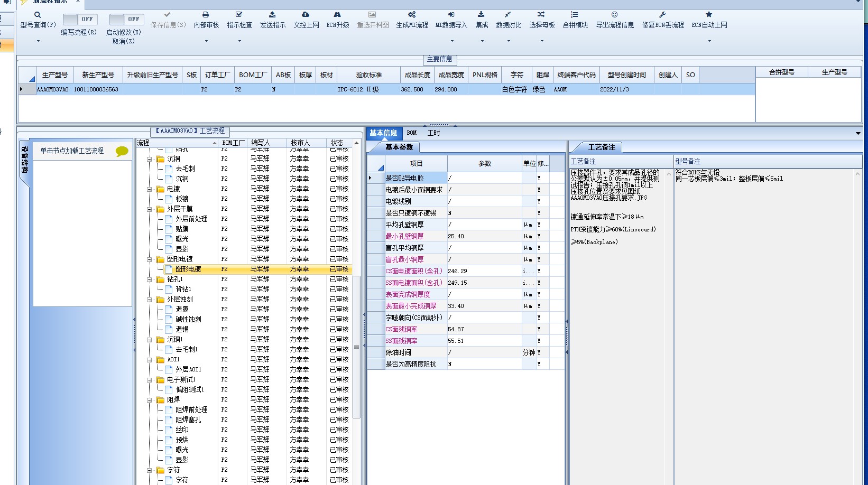The height and width of the screenshot is (485, 868).
Task: Click the ECN自动上网 star icon
Action: tap(709, 15)
